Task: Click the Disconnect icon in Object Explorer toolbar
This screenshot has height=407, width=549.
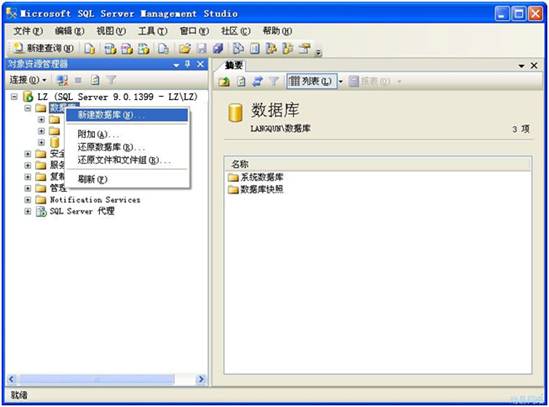Action: tap(62, 80)
